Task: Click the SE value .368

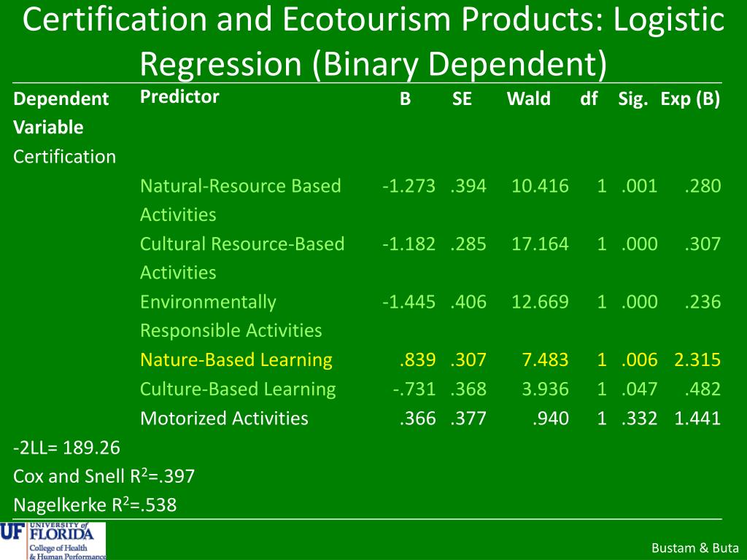Action: coord(468,389)
